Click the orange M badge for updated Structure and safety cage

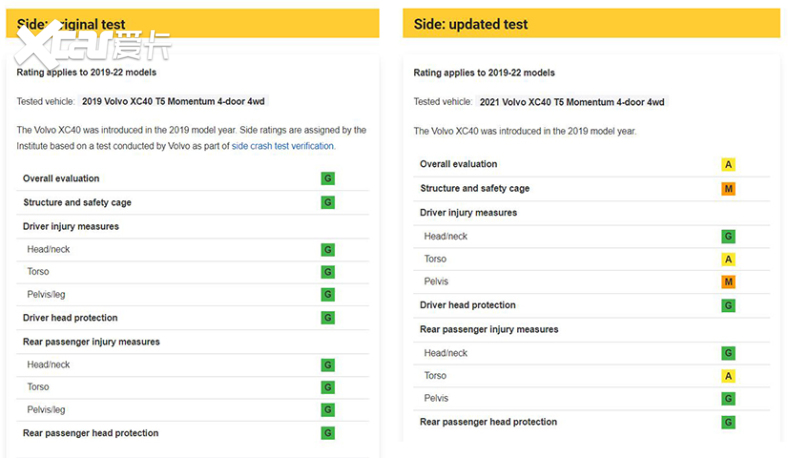click(728, 189)
